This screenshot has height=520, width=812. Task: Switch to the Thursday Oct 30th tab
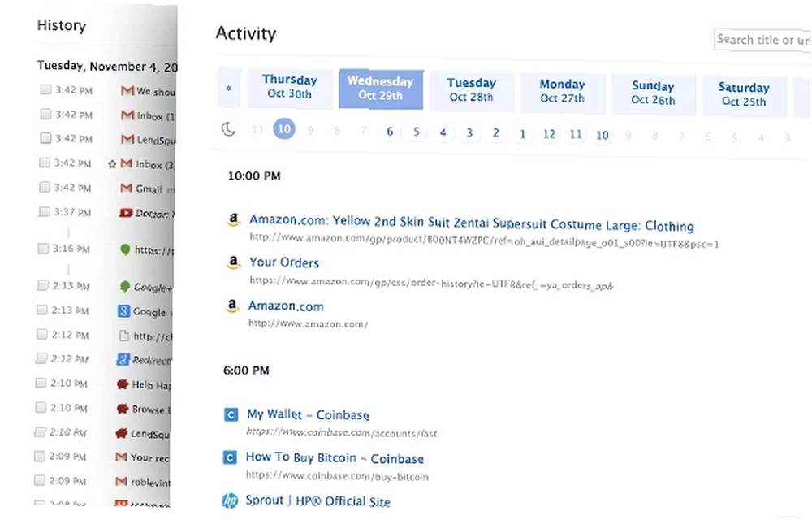pos(290,87)
